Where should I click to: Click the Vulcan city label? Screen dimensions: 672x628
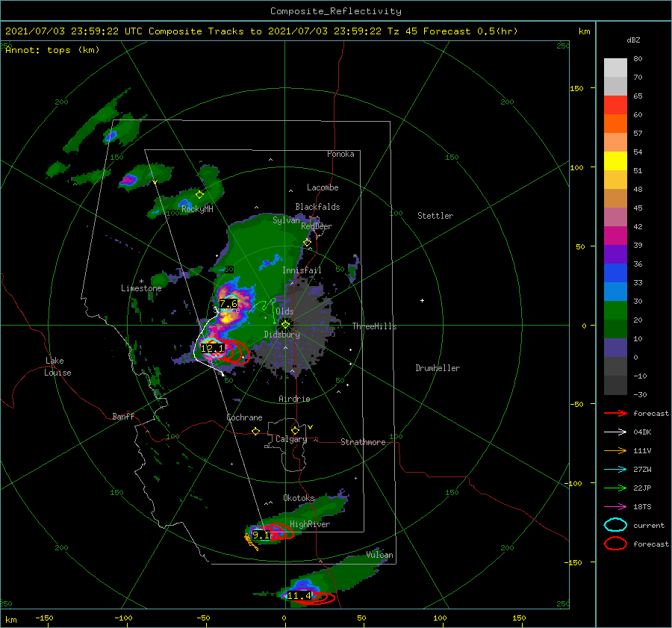click(379, 555)
